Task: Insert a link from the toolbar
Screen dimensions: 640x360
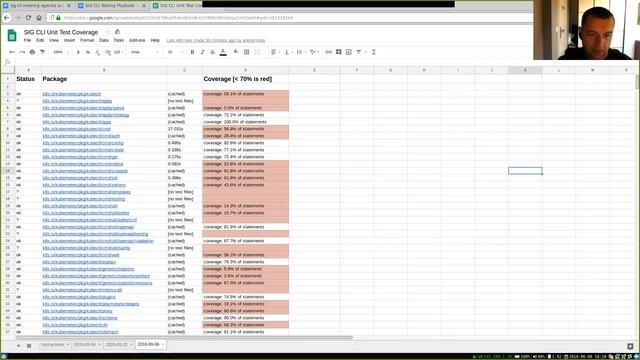Action: tap(329, 52)
